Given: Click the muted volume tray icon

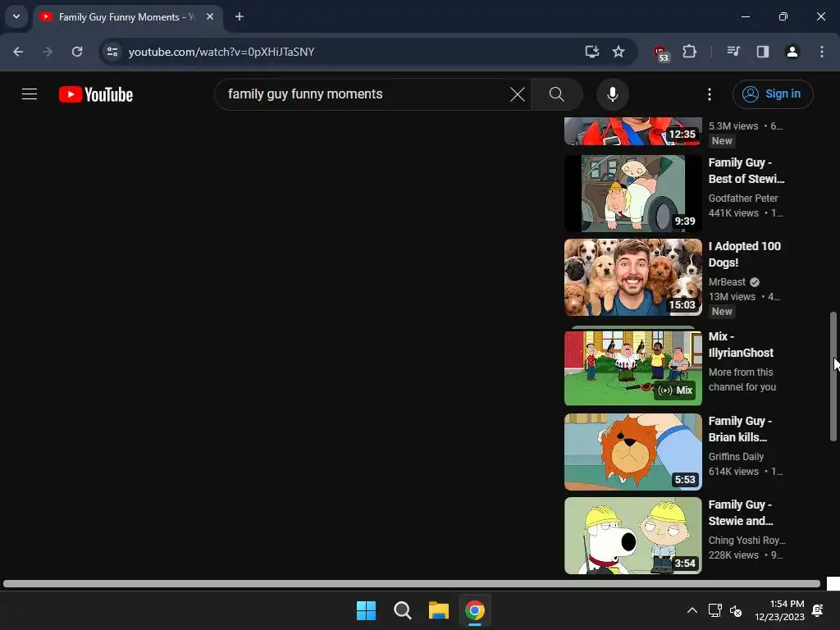Looking at the screenshot, I should point(736,610).
